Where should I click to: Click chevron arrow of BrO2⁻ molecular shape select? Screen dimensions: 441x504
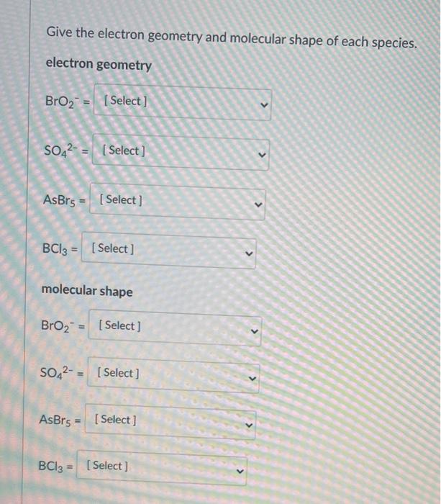click(x=255, y=331)
